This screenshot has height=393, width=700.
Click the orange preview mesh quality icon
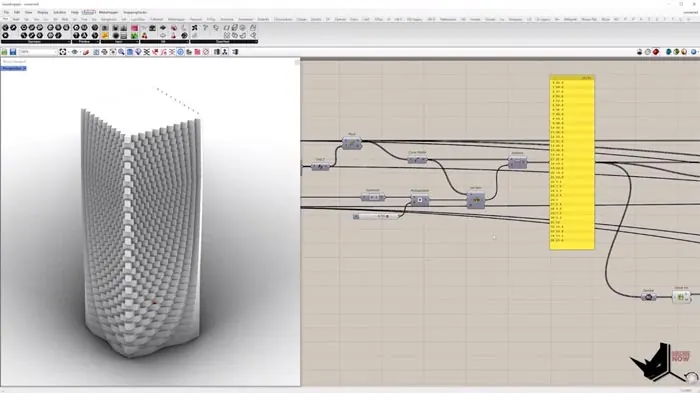point(684,52)
